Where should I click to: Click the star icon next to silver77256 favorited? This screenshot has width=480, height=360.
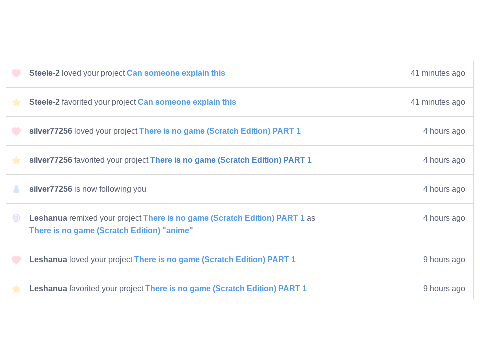pyautogui.click(x=16, y=160)
